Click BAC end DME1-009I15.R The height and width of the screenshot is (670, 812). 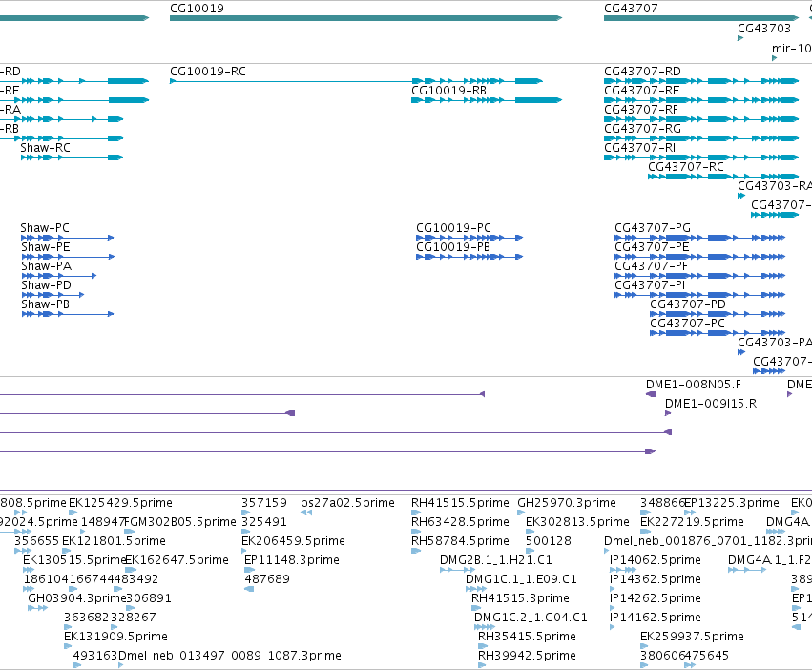coord(668,413)
